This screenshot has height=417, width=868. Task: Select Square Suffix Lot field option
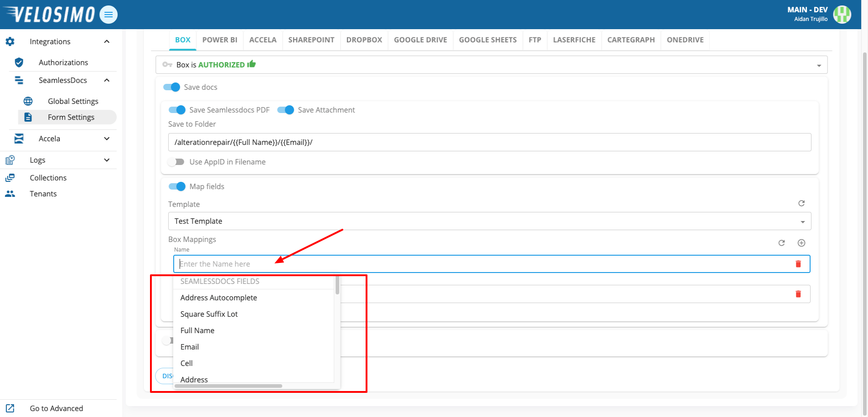tap(254, 314)
